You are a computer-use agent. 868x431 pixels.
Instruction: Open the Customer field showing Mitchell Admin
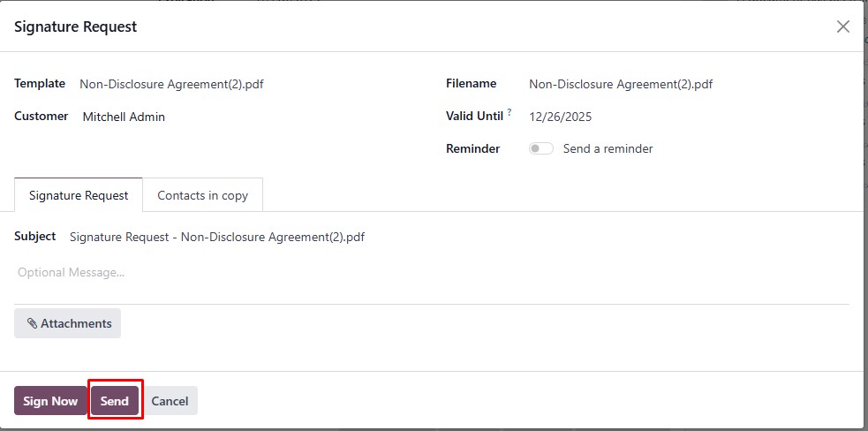click(x=254, y=117)
